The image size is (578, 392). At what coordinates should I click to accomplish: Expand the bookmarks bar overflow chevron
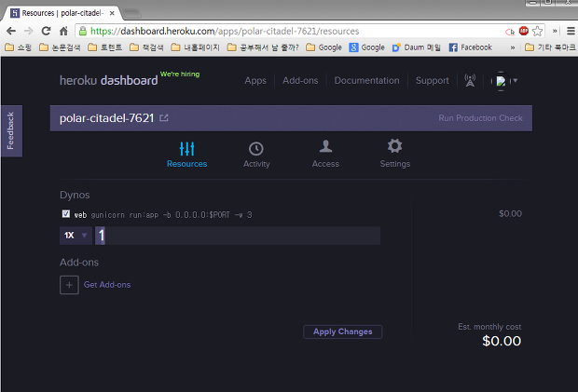click(513, 47)
